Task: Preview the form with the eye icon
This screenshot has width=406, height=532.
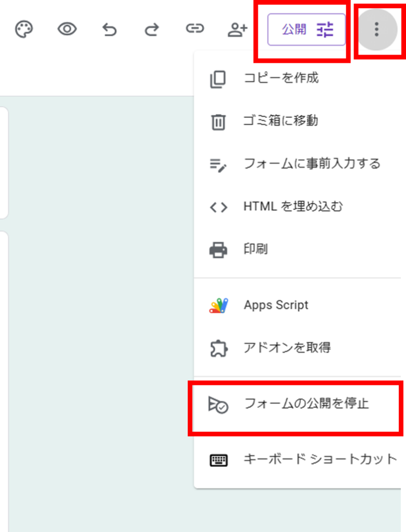Action: click(x=67, y=30)
